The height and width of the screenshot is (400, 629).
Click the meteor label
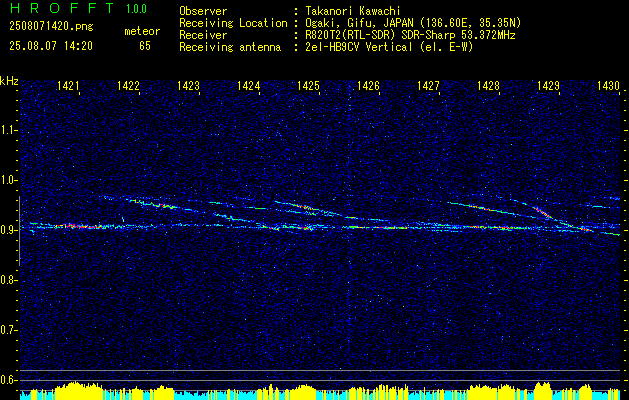(x=142, y=31)
